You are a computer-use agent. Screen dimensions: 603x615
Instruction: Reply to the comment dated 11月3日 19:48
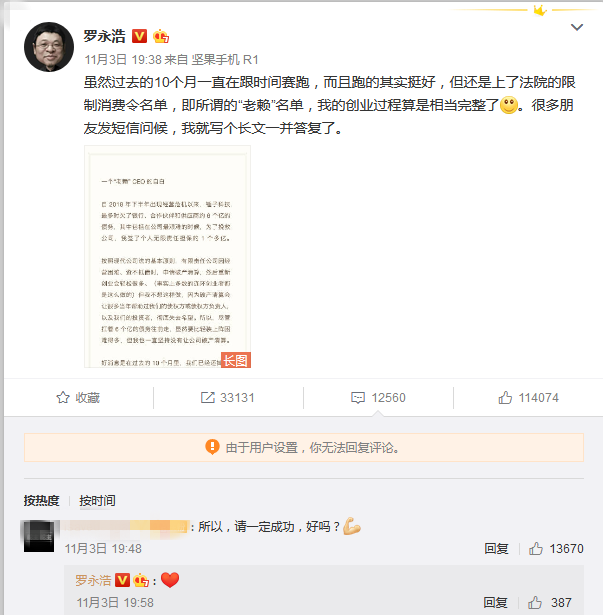click(496, 548)
